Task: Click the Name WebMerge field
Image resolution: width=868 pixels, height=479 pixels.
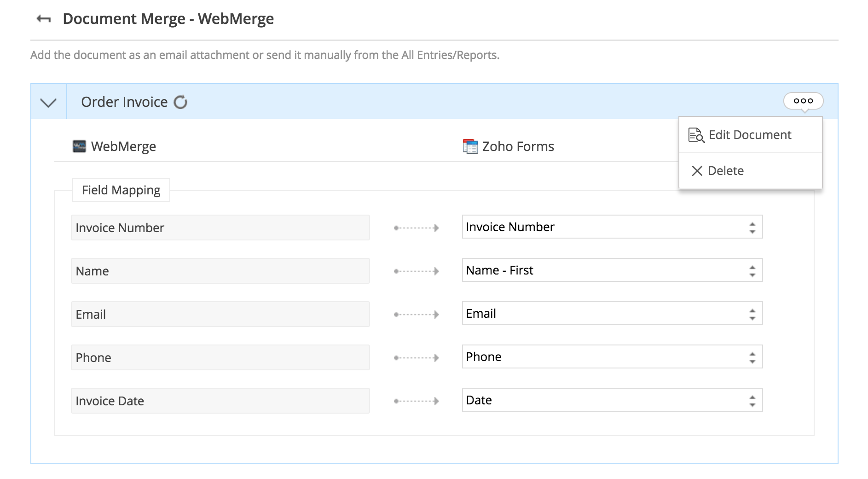Action: click(220, 271)
